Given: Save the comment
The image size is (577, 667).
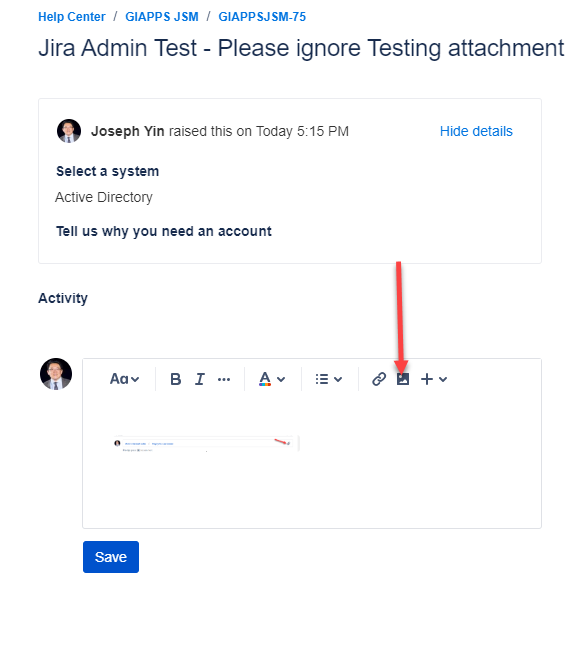Looking at the screenshot, I should pyautogui.click(x=111, y=557).
